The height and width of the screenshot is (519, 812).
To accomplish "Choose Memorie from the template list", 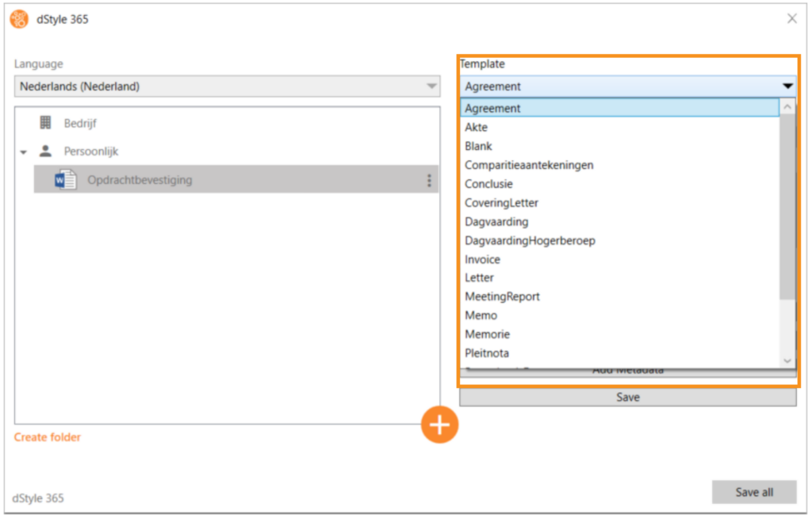I will pyautogui.click(x=620, y=334).
